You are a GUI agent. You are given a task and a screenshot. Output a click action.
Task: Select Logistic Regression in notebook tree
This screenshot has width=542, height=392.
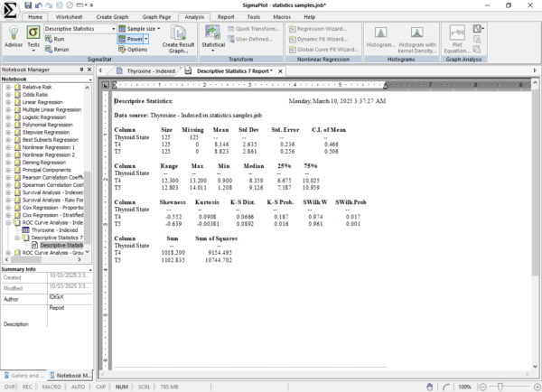coord(44,117)
